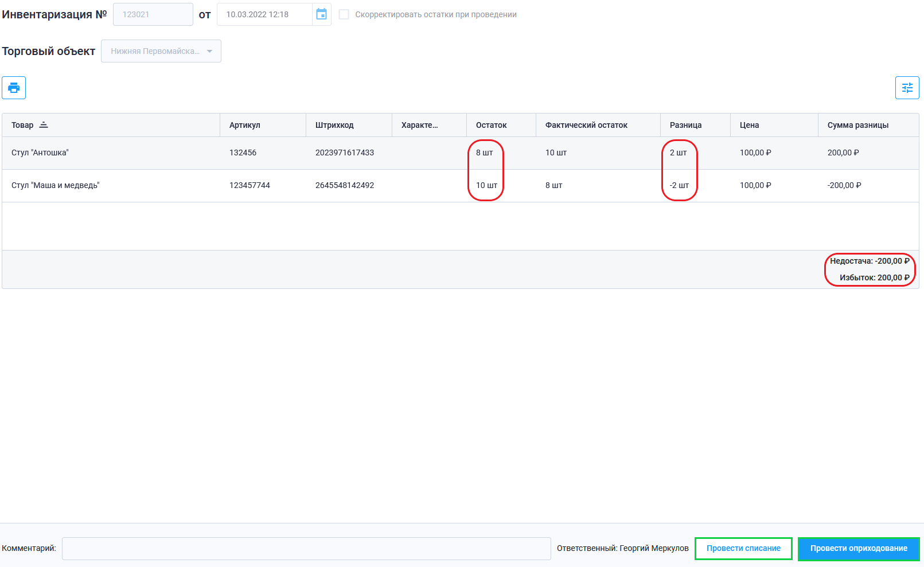Click the inventory number field 123021
The image size is (924, 567).
[153, 14]
